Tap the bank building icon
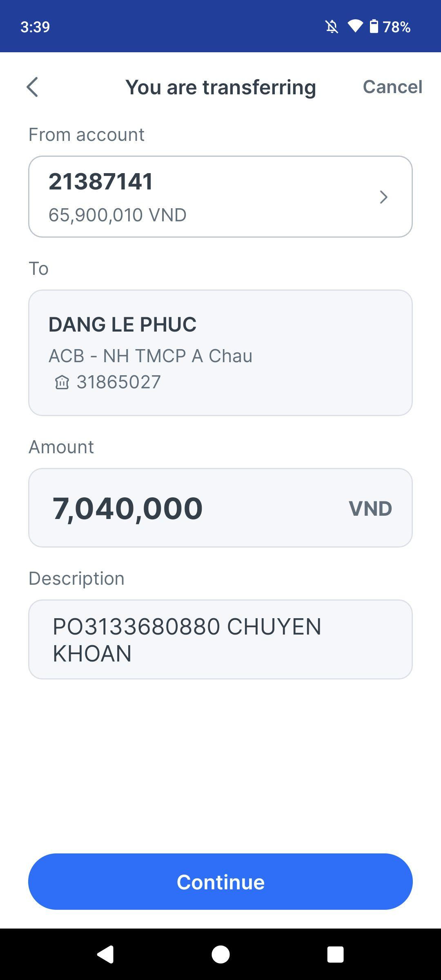441x980 pixels. coord(62,383)
